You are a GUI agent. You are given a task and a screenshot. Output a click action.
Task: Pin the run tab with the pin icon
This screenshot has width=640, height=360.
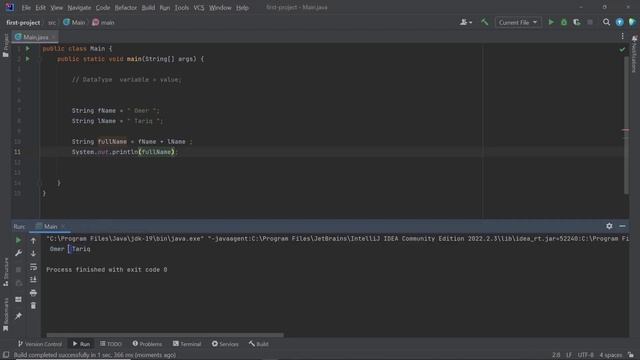pyautogui.click(x=18, y=316)
